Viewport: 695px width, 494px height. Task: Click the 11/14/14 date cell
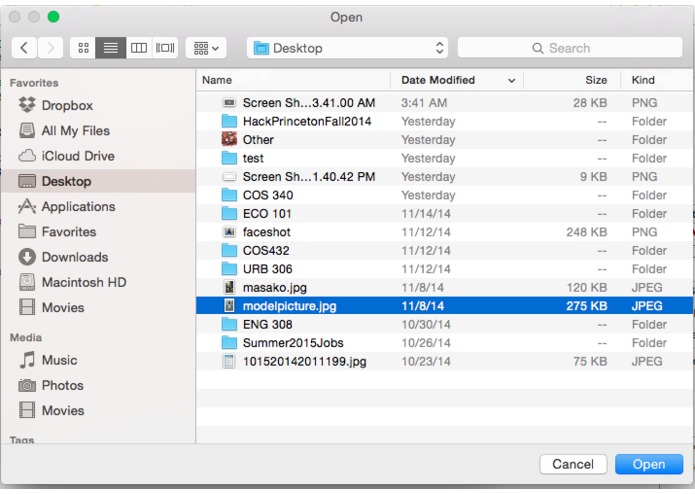426,214
